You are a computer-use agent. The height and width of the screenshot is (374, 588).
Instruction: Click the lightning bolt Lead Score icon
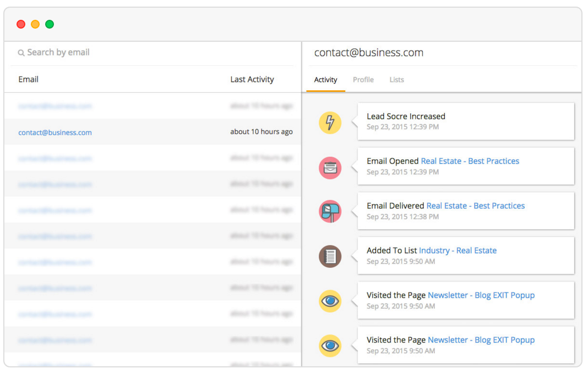point(330,122)
